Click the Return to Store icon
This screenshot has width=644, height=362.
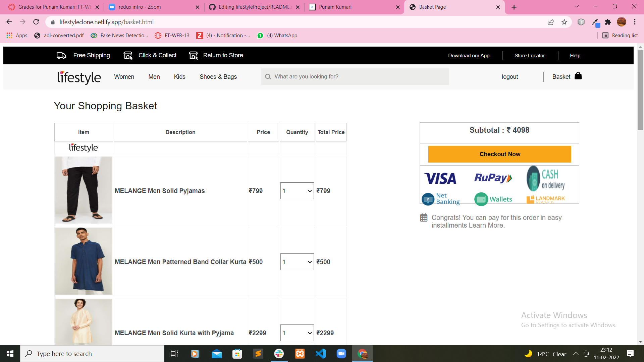[x=193, y=55]
